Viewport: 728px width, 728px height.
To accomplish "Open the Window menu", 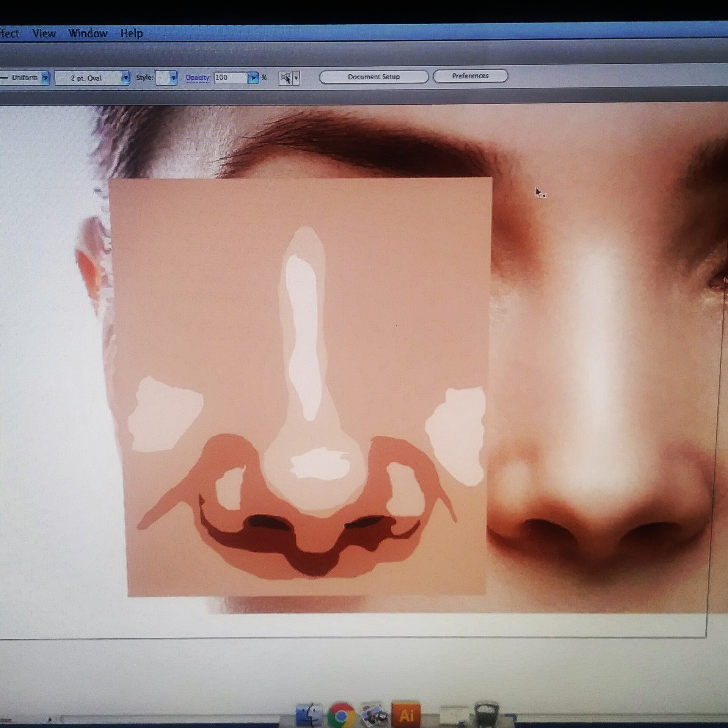I will (x=88, y=34).
